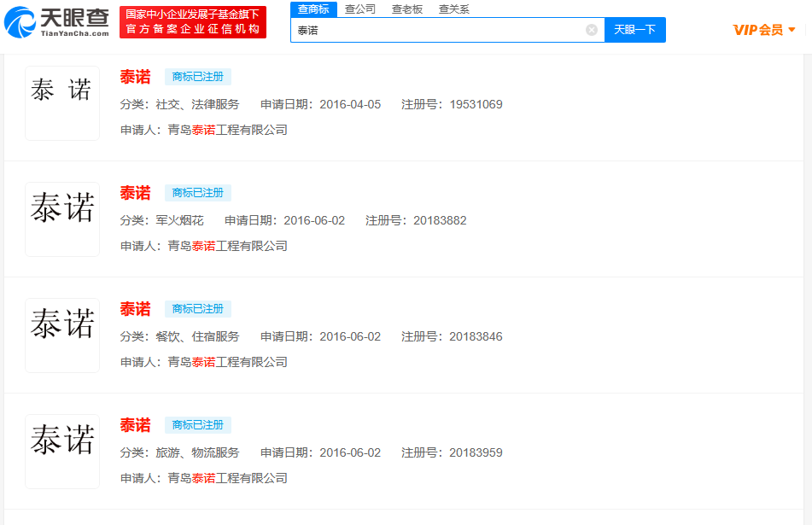The image size is (812, 525).
Task: Clear search text using the circular X icon
Action: (590, 29)
